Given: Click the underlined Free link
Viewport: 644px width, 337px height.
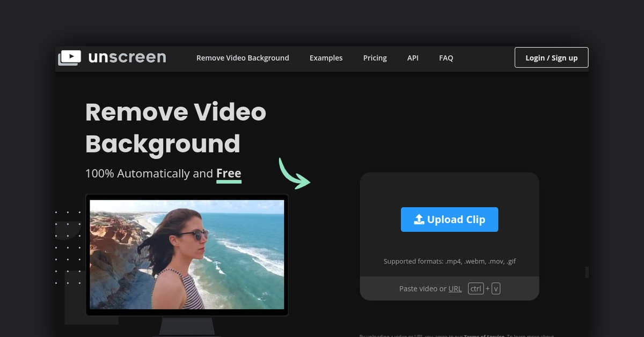Looking at the screenshot, I should (229, 173).
